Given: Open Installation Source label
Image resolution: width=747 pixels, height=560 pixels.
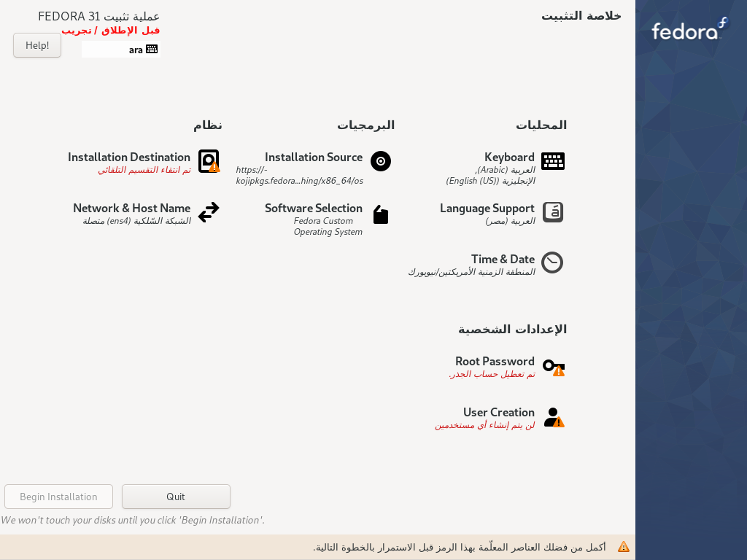Looking at the screenshot, I should pyautogui.click(x=314, y=157).
